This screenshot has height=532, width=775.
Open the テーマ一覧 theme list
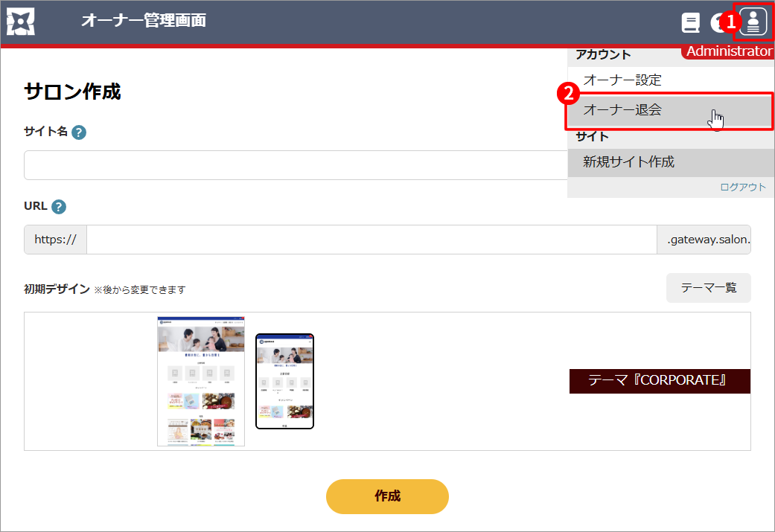point(708,287)
